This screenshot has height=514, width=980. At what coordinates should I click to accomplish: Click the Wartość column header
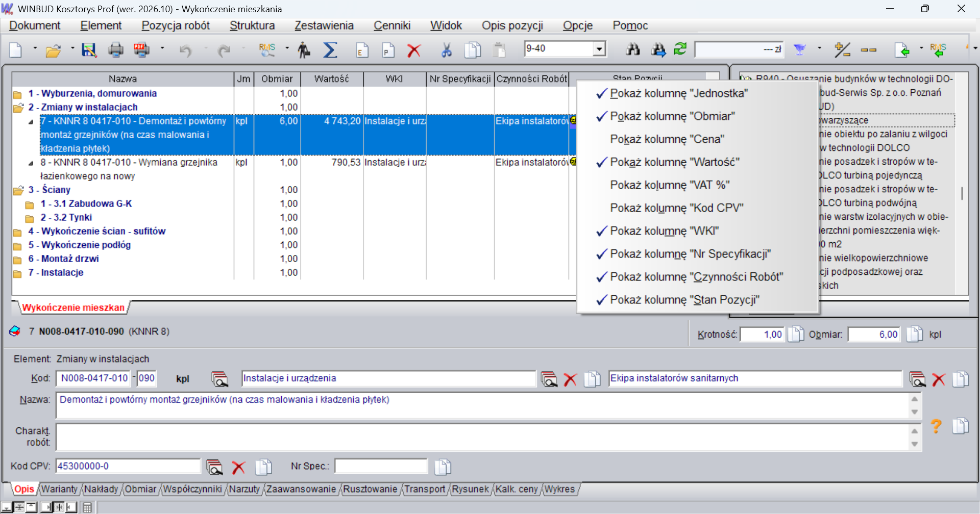332,79
